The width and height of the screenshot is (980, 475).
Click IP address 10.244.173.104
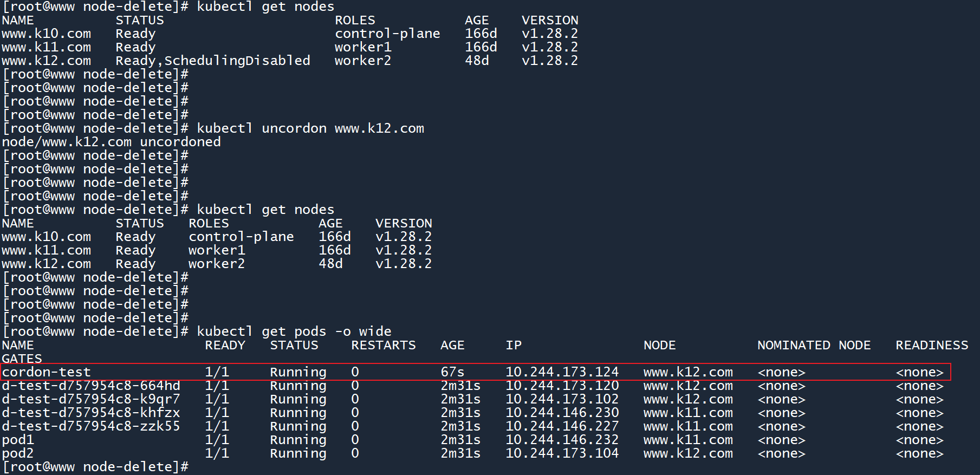[562, 453]
